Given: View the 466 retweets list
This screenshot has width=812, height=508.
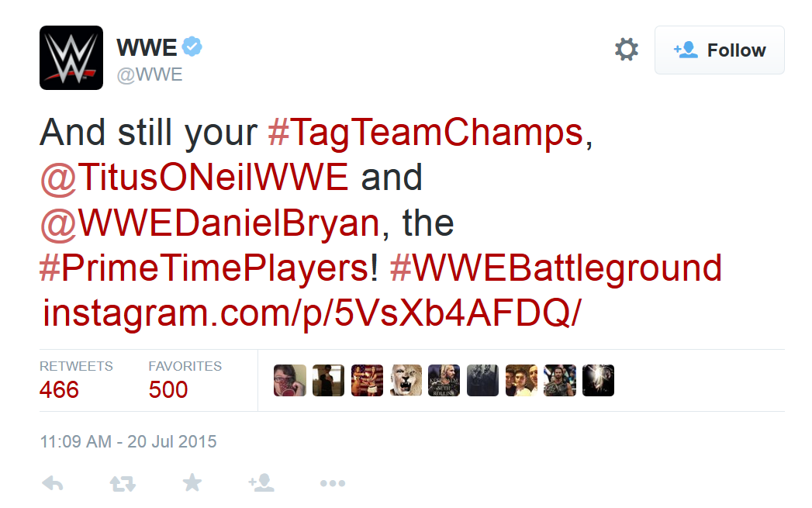Looking at the screenshot, I should pos(60,389).
